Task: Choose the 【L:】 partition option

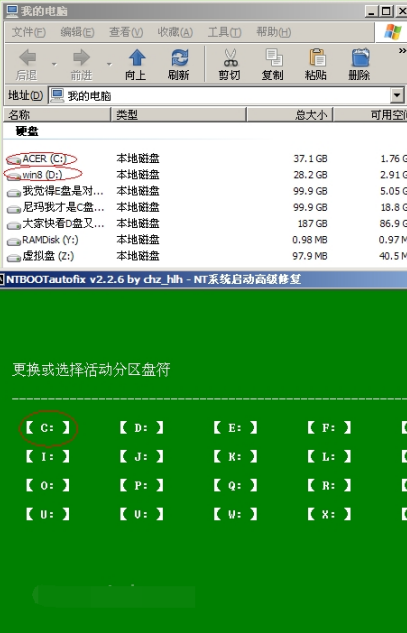Action: tap(329, 457)
